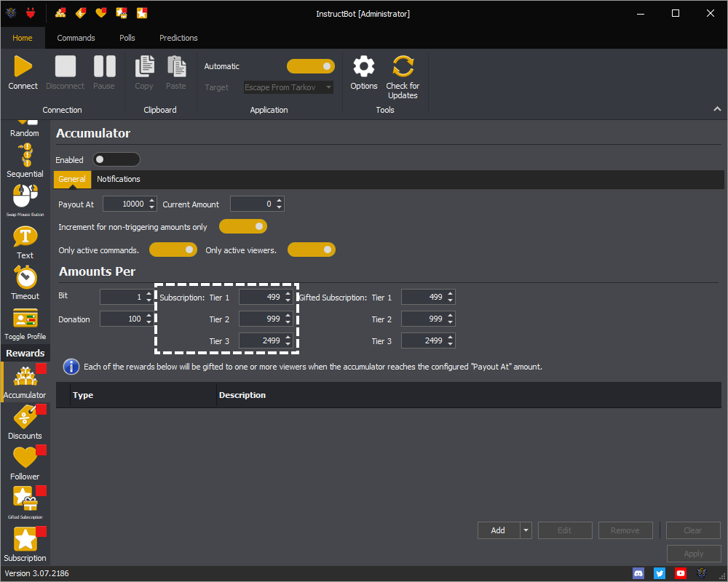Click Check for Updates refresh icon

(x=403, y=66)
